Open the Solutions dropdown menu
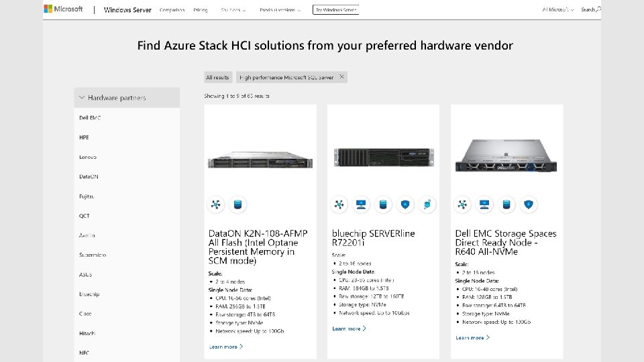The height and width of the screenshot is (362, 644). pos(233,10)
